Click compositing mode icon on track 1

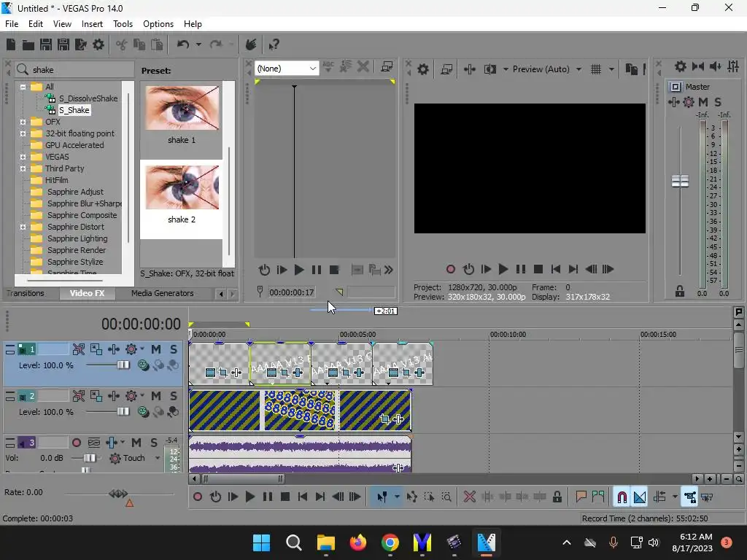click(x=142, y=365)
